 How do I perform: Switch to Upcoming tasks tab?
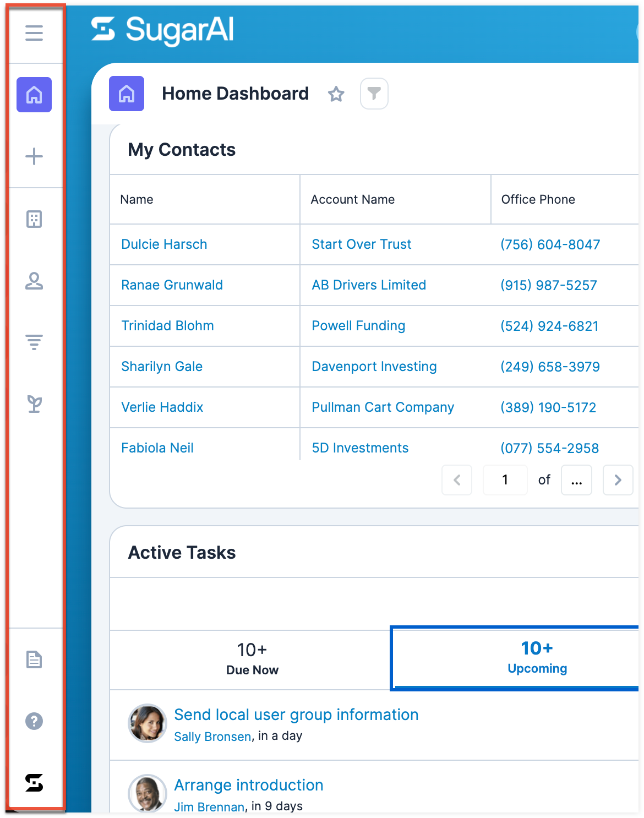[x=515, y=658]
